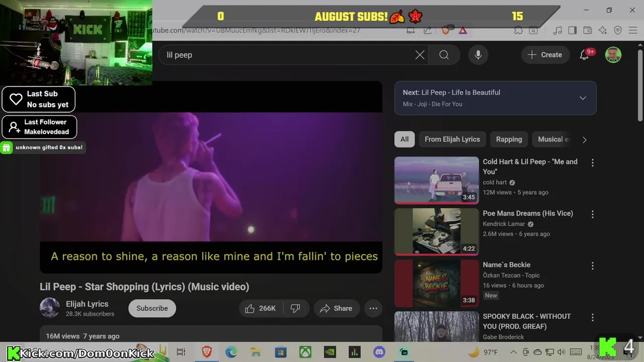
Task: Select the Rapping filter chip
Action: 509,139
